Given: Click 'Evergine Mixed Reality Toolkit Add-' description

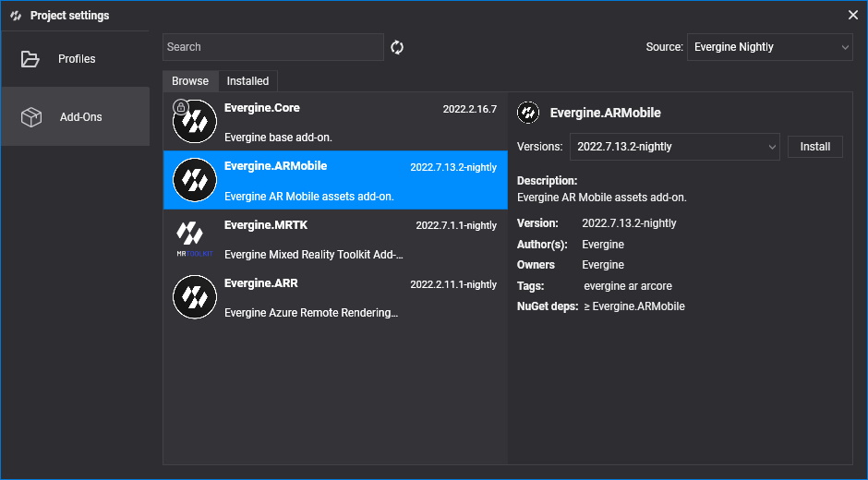Looking at the screenshot, I should 313,255.
